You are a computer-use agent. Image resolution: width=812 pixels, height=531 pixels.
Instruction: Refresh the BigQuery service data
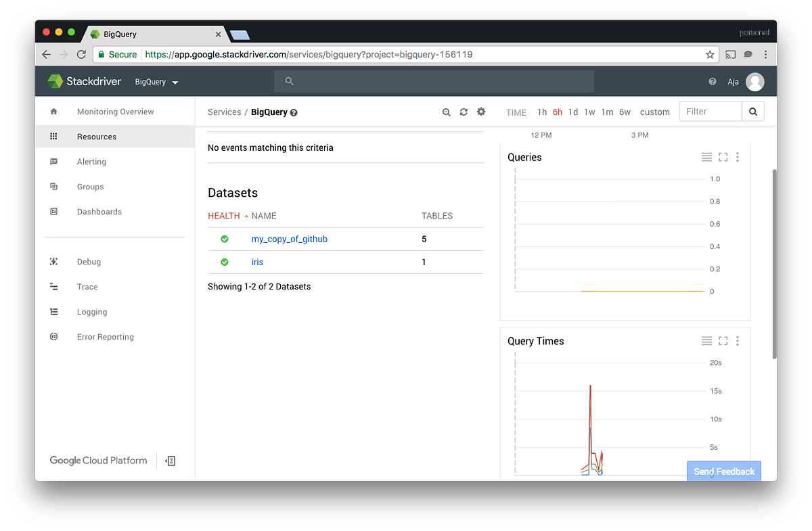click(464, 112)
